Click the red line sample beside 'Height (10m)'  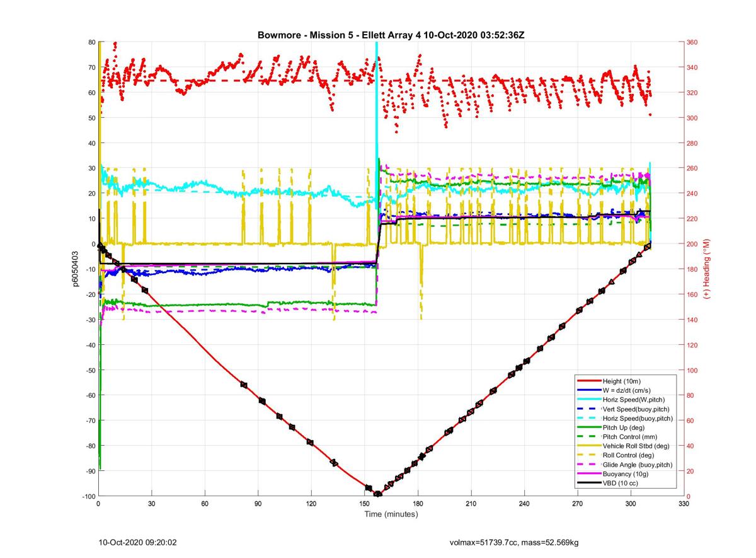589,381
